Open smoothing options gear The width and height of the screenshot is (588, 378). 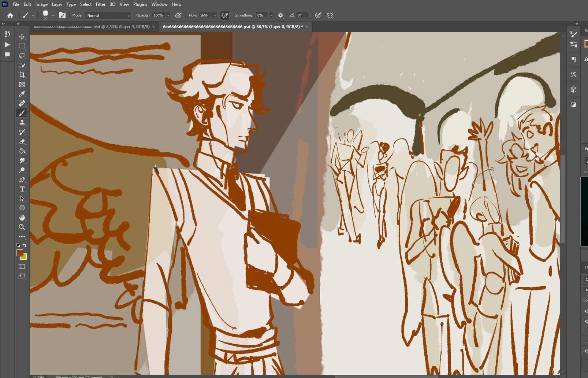281,15
